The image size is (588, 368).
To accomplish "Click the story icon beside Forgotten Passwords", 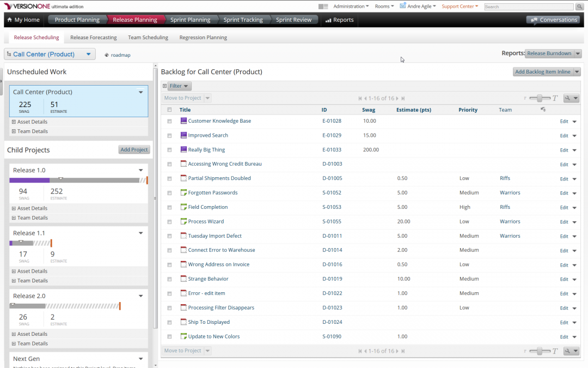I will point(183,192).
